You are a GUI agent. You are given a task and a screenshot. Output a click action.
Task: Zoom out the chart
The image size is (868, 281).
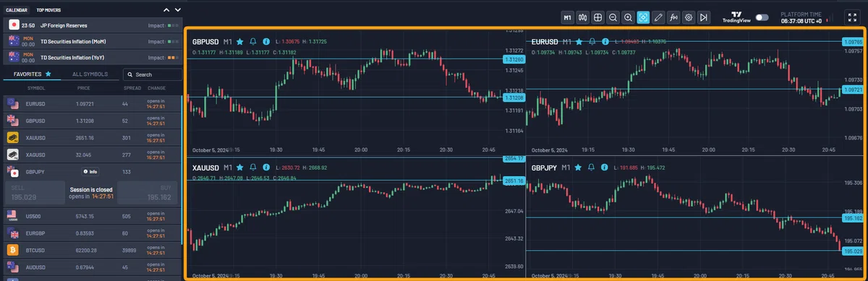(613, 17)
